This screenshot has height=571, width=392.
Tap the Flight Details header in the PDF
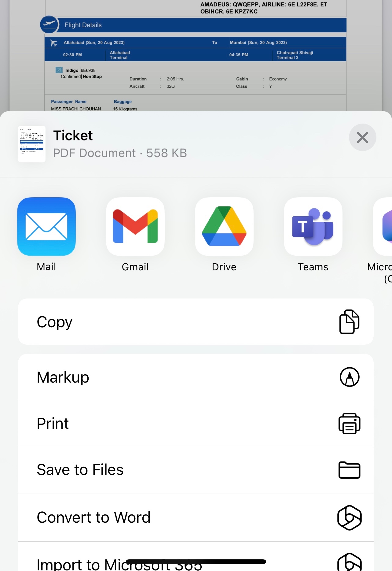83,25
